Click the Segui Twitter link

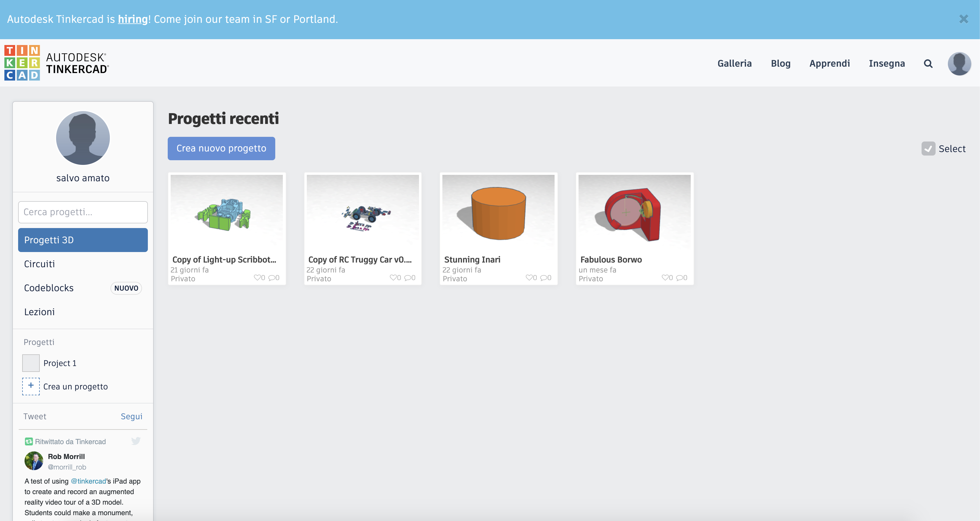(x=131, y=416)
